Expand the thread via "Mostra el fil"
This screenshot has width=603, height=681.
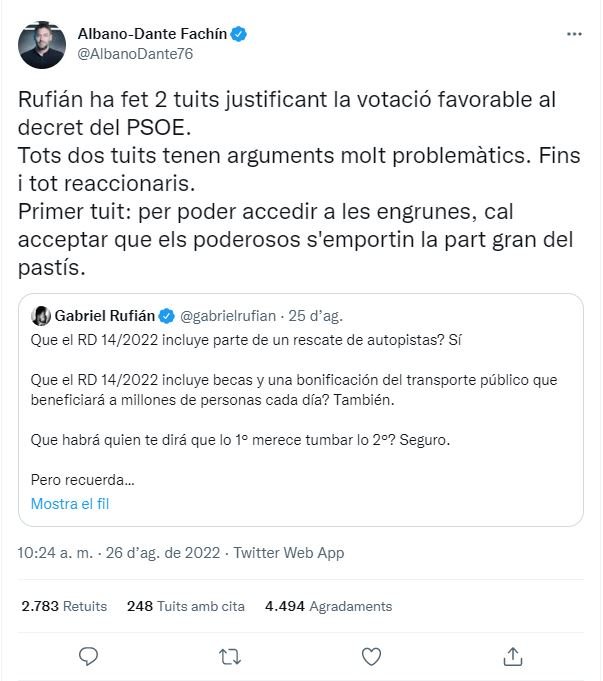[x=70, y=503]
